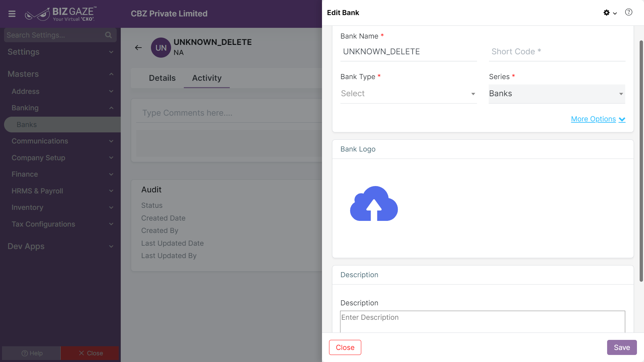Image resolution: width=644 pixels, height=362 pixels.
Task: Click the Type Comments here field
Action: point(229,113)
